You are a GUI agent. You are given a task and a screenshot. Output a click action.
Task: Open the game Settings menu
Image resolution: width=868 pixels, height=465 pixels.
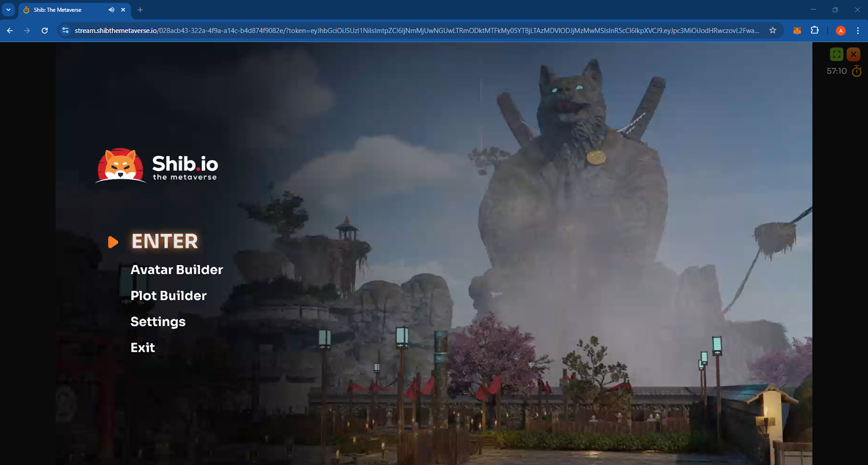(x=158, y=322)
